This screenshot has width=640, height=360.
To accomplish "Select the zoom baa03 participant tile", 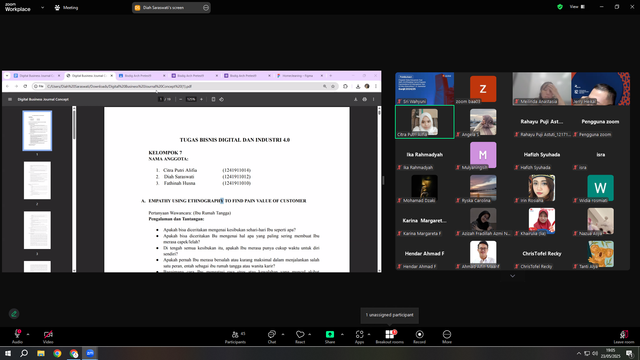I will click(x=483, y=89).
